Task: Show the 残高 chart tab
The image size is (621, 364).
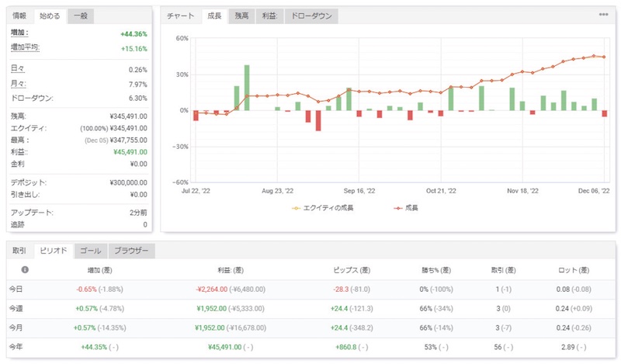Action: tap(242, 16)
